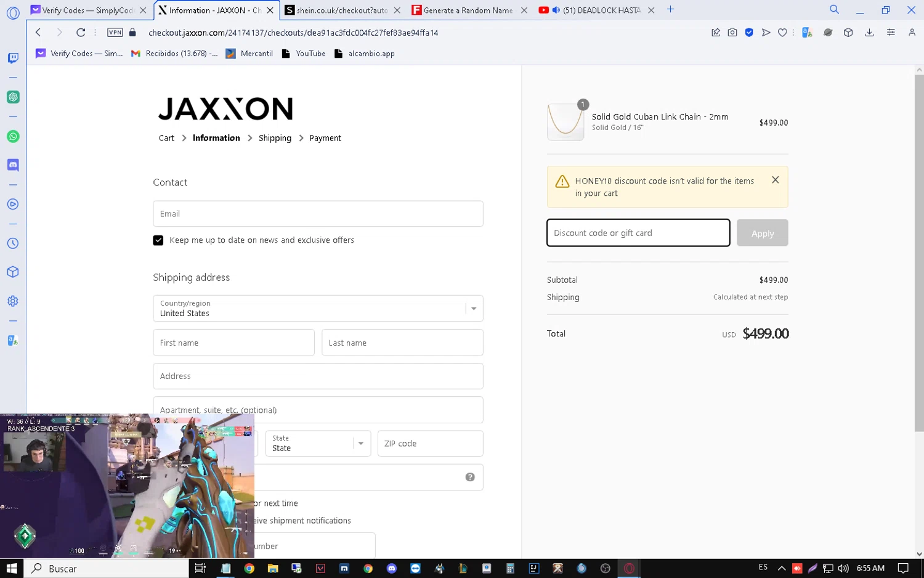The height and width of the screenshot is (578, 924).
Task: Take a snapshot with camera icon
Action: point(732,33)
